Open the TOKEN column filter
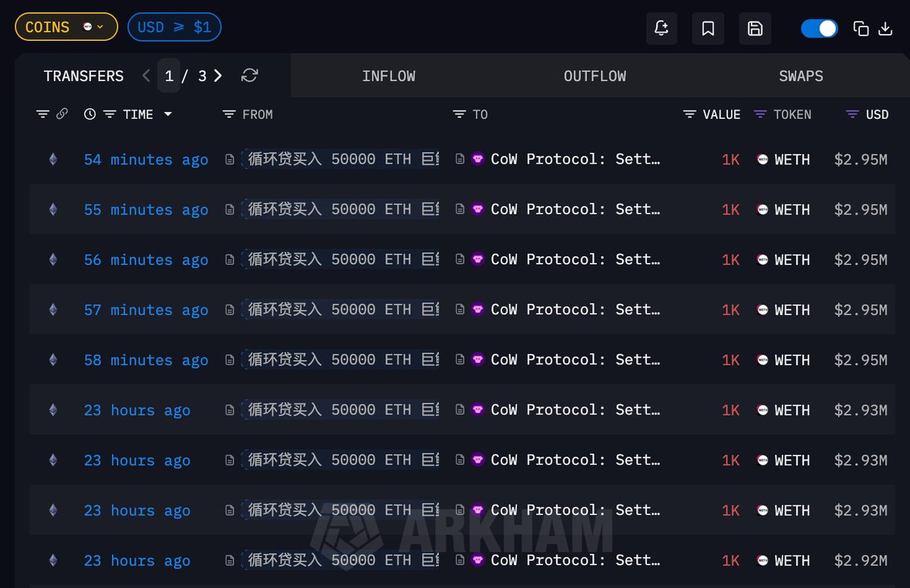910x588 pixels. tap(760, 114)
